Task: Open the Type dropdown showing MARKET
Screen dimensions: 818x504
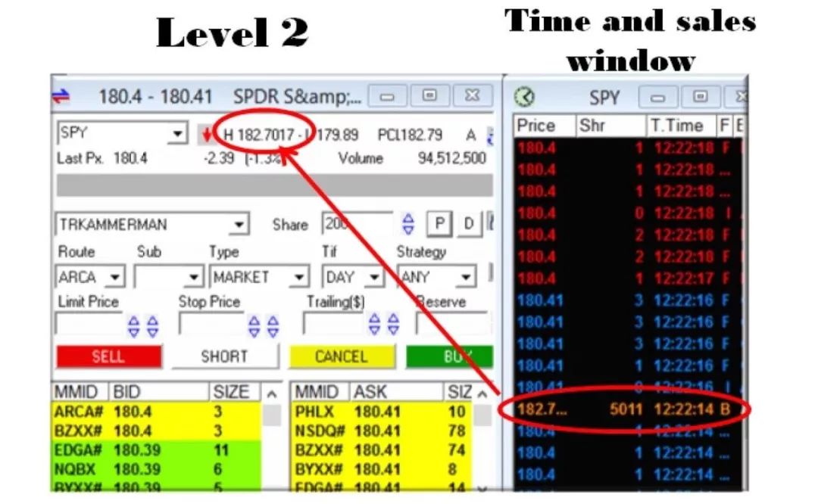Action: (x=299, y=277)
